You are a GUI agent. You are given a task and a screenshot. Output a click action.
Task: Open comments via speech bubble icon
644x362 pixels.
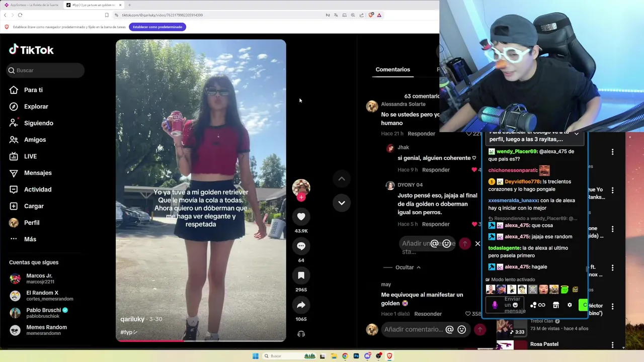[301, 246]
